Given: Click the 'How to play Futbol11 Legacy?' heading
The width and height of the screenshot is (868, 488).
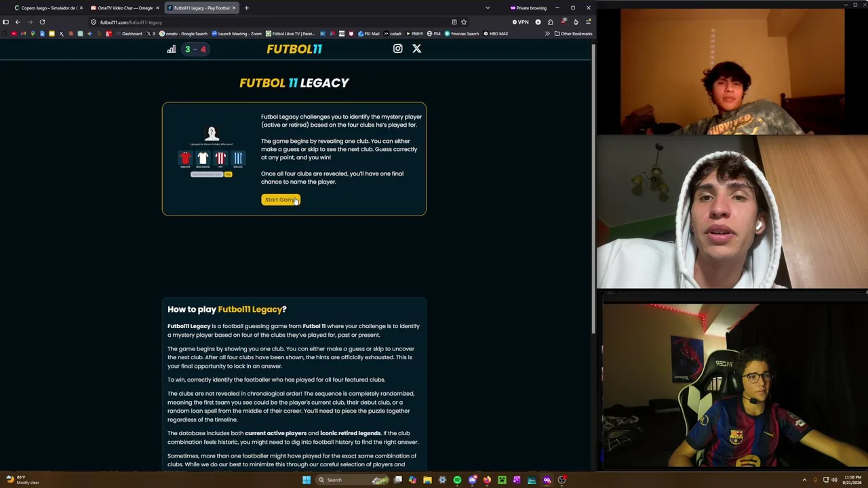Looking at the screenshot, I should click(x=227, y=309).
